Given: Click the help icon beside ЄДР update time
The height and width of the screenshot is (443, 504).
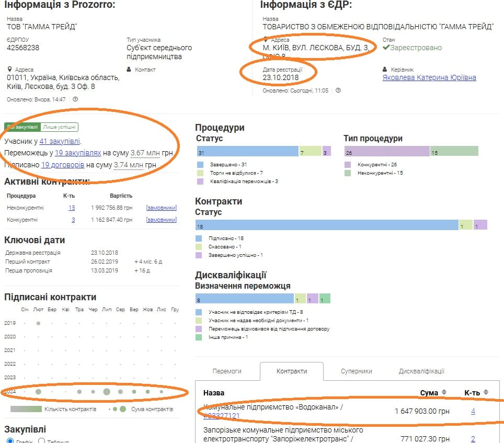Looking at the screenshot, I should [x=338, y=90].
